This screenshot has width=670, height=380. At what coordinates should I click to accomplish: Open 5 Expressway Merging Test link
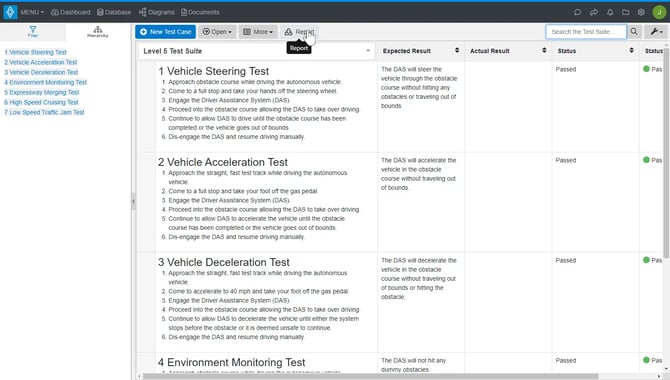pos(41,92)
